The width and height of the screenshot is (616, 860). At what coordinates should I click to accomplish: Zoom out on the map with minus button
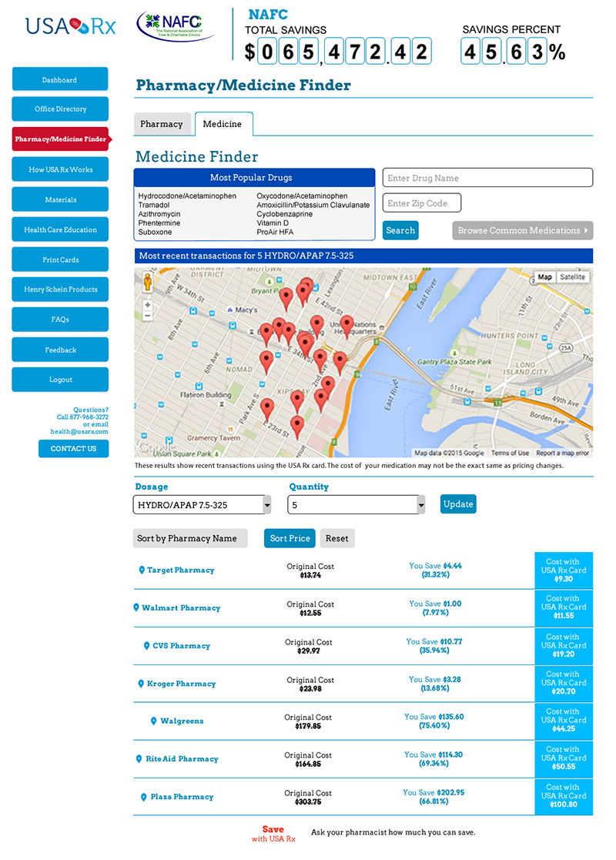pyautogui.click(x=148, y=316)
